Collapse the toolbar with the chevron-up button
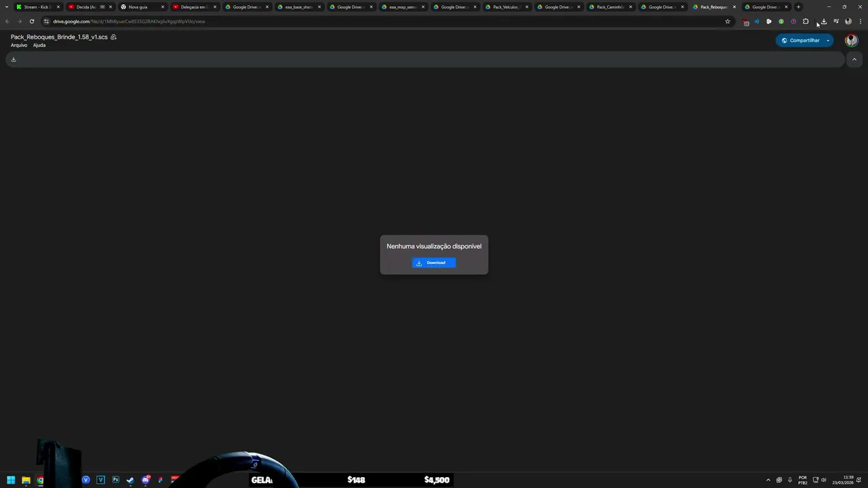This screenshot has height=488, width=868. 854,60
